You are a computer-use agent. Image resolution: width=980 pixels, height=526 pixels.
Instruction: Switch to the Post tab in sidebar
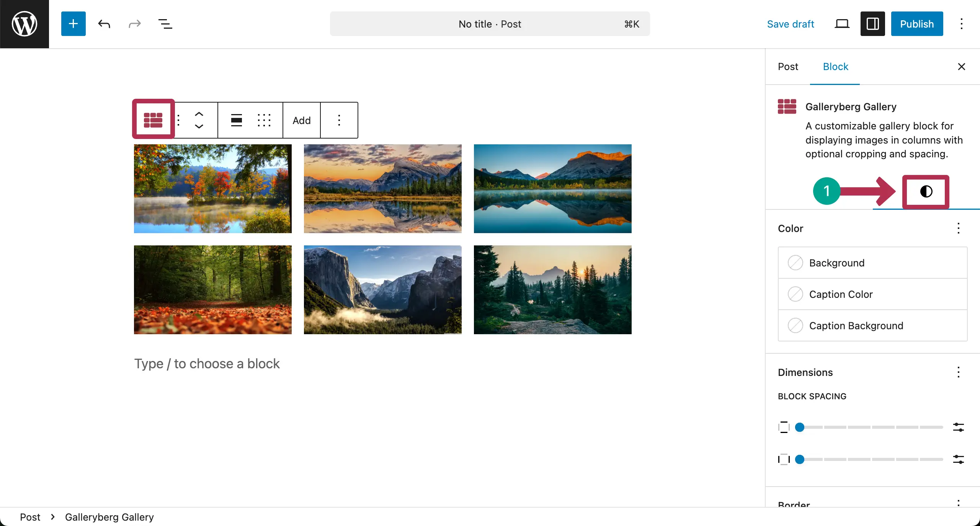788,67
